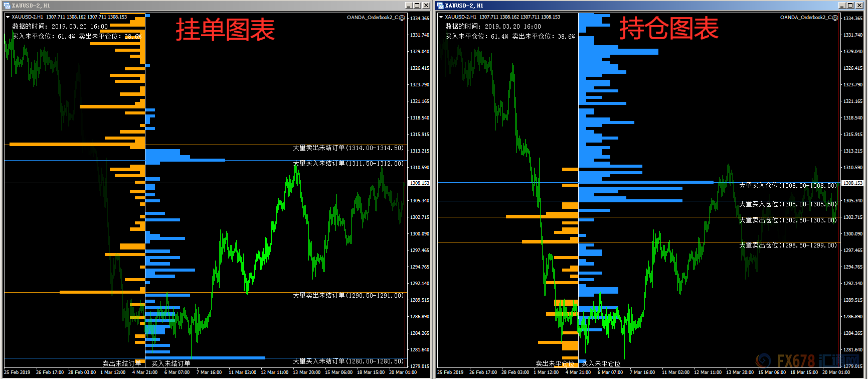Expand the triangle menu in right chart corner
The height and width of the screenshot is (379, 868).
[441, 17]
